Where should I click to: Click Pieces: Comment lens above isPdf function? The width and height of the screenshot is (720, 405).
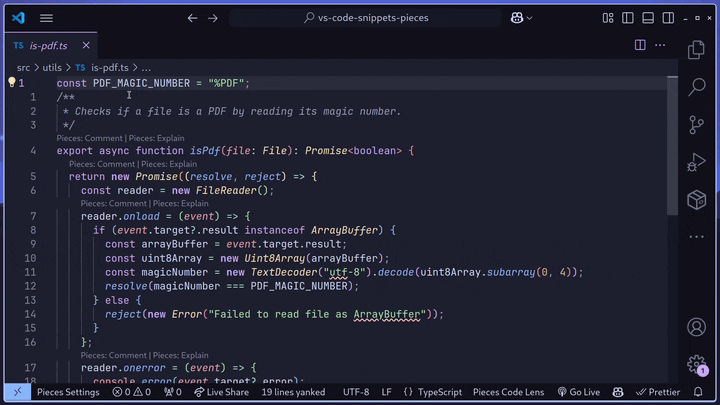90,138
